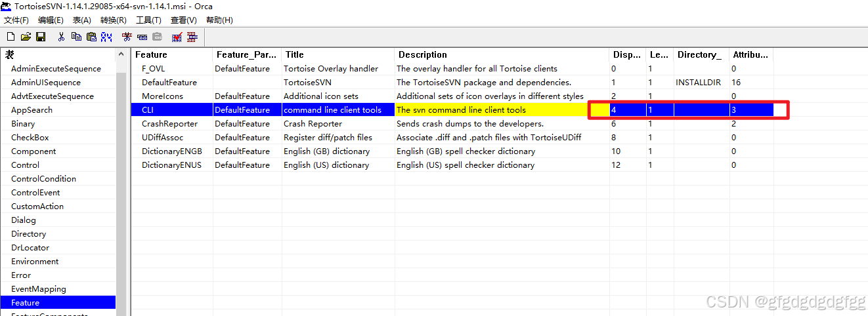
Task: Click the greyed Paste Row toolbar icon
Action: 157,37
